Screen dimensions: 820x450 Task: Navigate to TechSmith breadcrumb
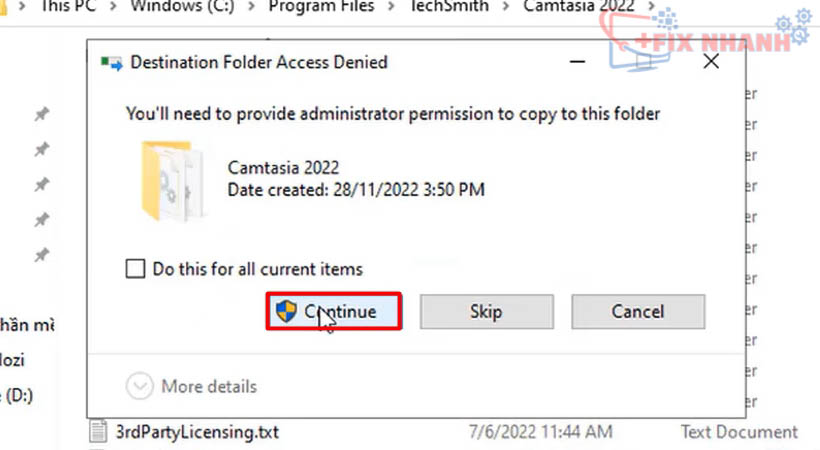coord(449,6)
